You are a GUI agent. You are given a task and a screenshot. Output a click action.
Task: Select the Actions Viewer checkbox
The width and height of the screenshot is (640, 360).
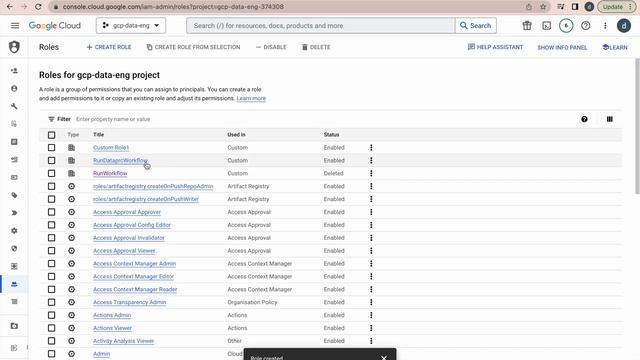[x=51, y=328]
